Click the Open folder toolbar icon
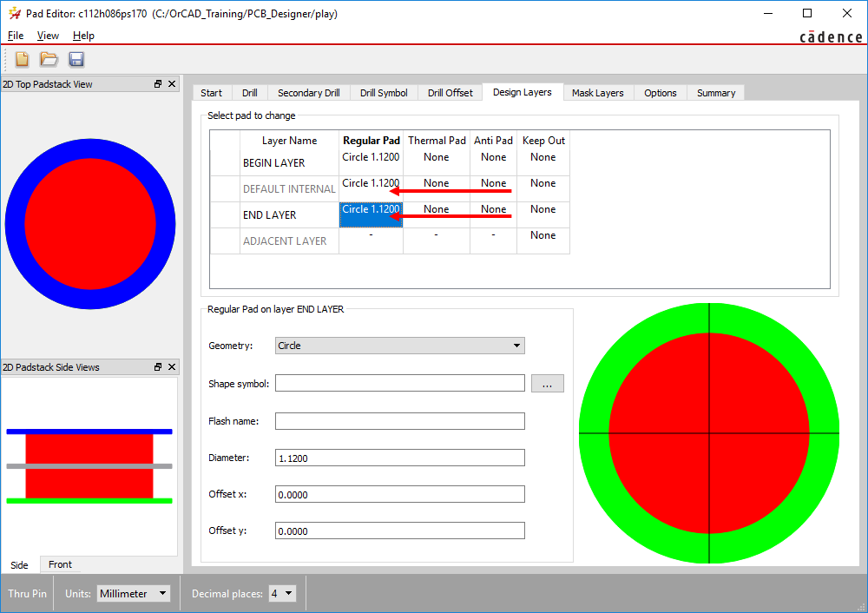The width and height of the screenshot is (868, 613). pyautogui.click(x=49, y=59)
